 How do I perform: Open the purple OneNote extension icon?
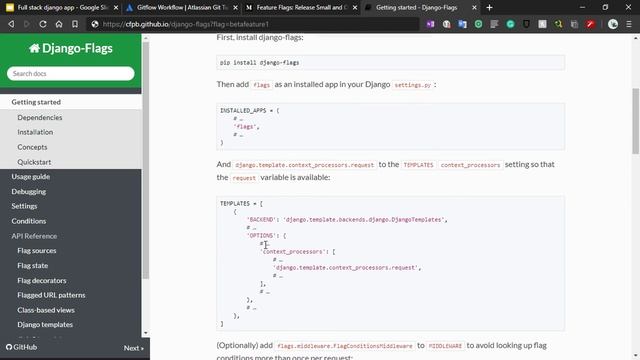430,24
